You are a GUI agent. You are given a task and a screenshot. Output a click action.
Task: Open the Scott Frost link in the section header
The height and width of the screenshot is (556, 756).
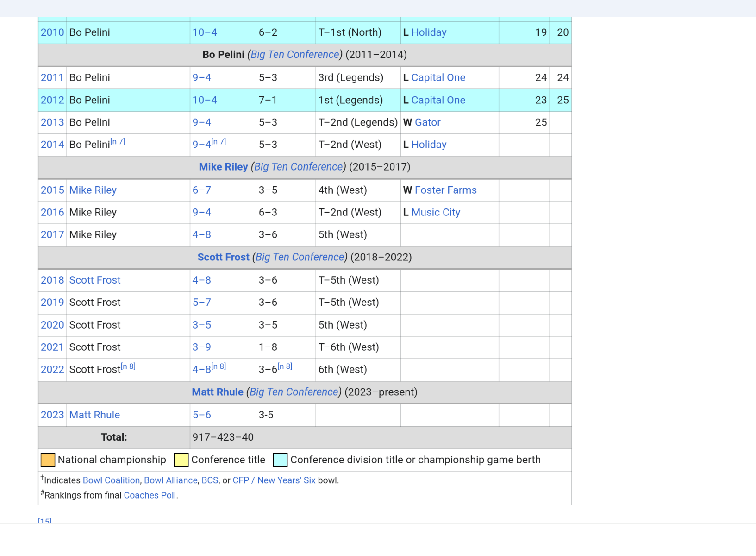coord(223,257)
